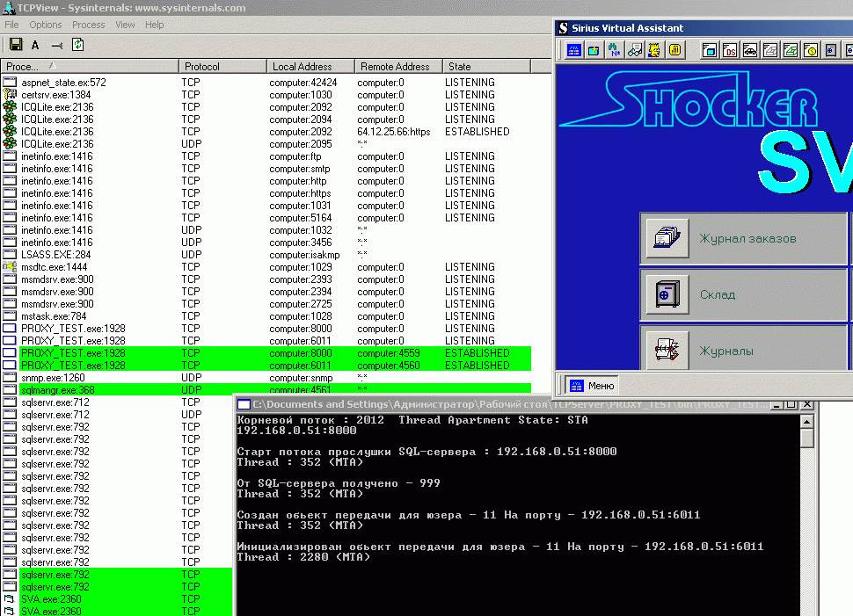Click the gray safe icon in Sirius toolbar
Screen dimensions: 853x616
(830, 51)
